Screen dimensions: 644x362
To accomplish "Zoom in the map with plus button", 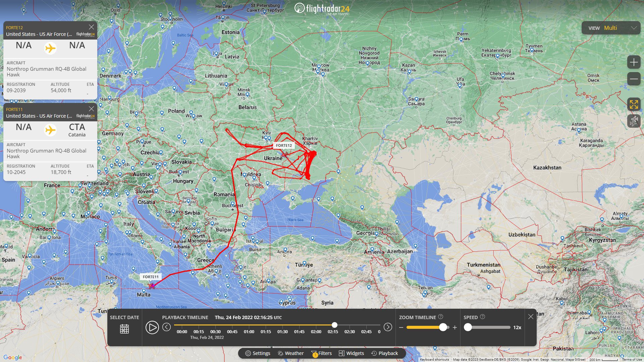I will [x=634, y=62].
